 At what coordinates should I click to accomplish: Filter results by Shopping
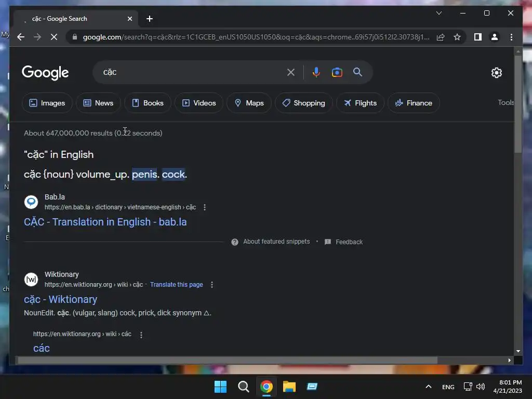303,103
